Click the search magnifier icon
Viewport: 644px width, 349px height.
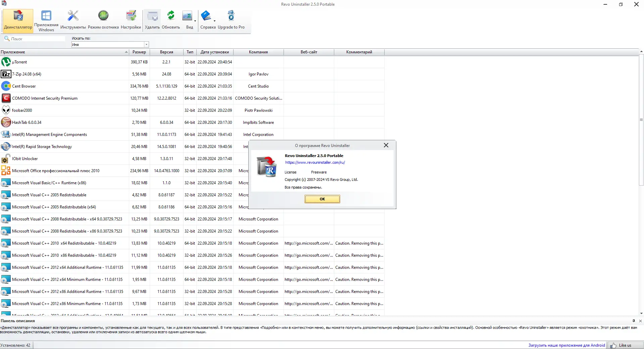pos(7,39)
